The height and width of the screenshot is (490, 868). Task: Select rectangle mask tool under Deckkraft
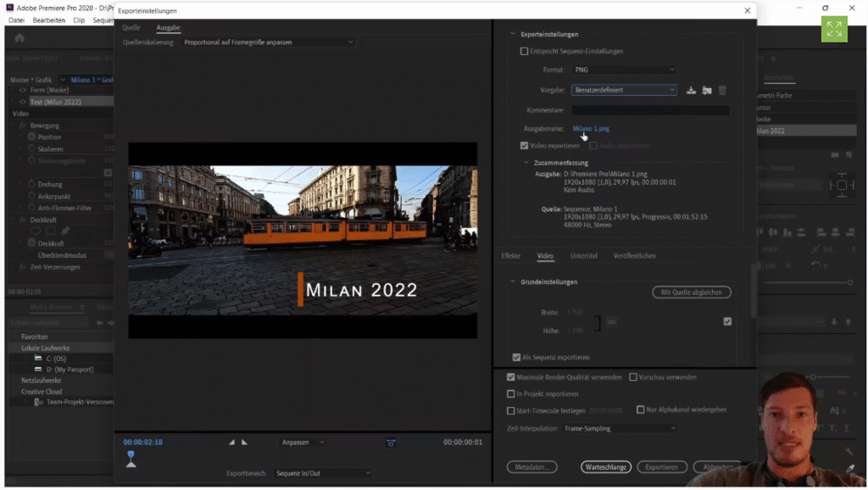tap(51, 231)
